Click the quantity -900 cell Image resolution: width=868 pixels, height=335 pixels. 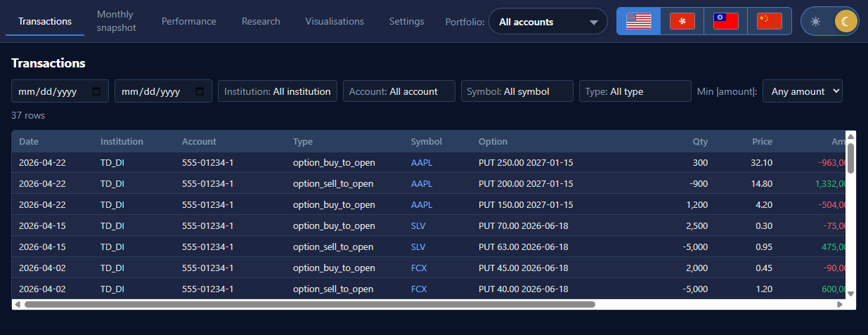(x=698, y=183)
